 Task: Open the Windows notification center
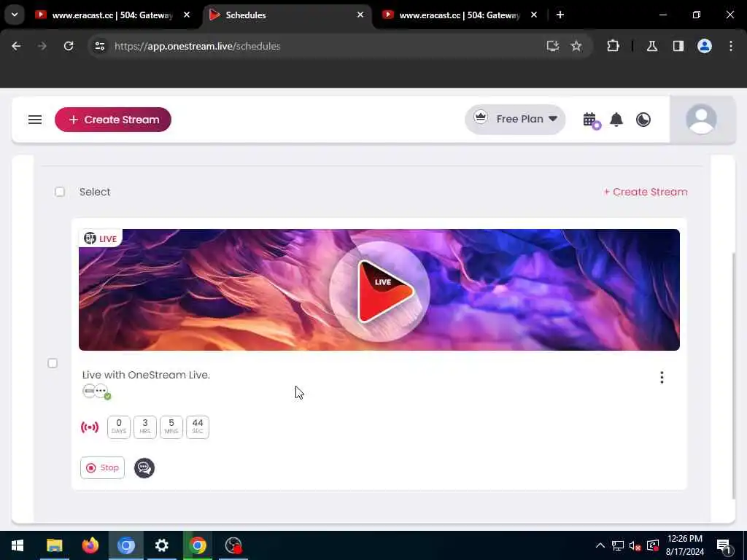pyautogui.click(x=724, y=545)
